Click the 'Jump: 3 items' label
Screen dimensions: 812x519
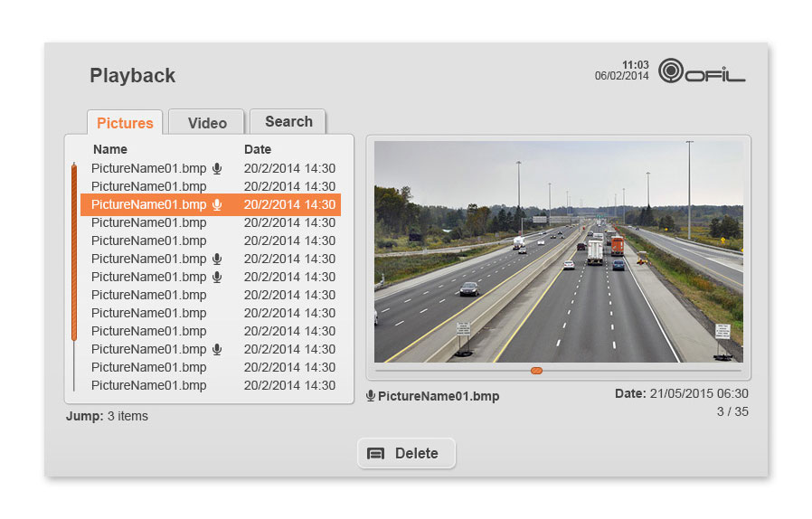click(x=107, y=416)
